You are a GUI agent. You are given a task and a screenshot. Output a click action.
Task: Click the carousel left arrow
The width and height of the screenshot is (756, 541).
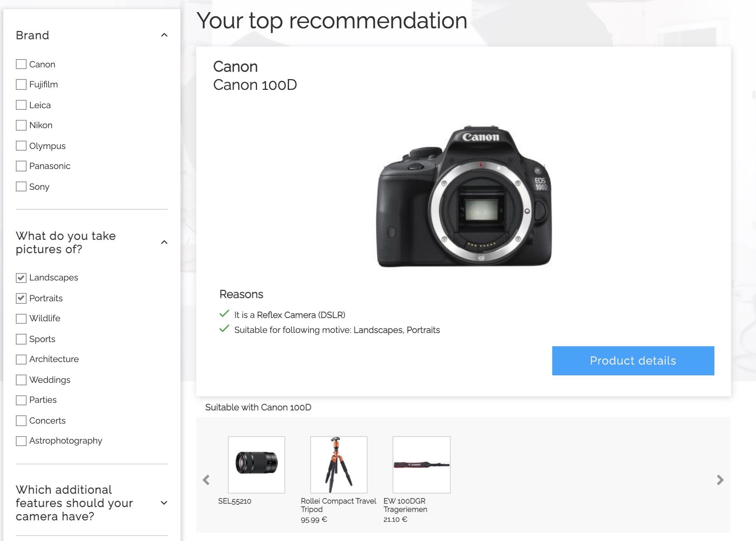[x=206, y=480]
